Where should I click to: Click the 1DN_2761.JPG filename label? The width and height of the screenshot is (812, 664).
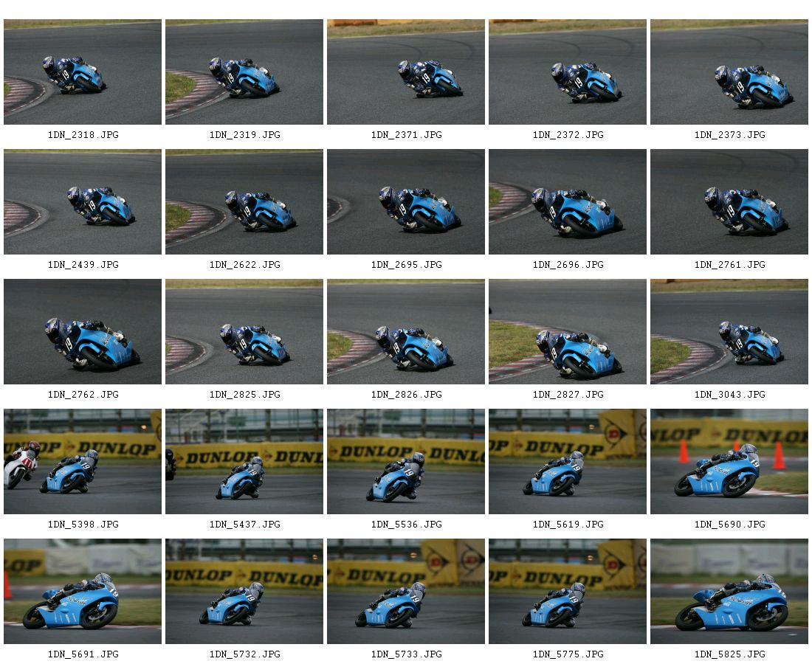[729, 264]
